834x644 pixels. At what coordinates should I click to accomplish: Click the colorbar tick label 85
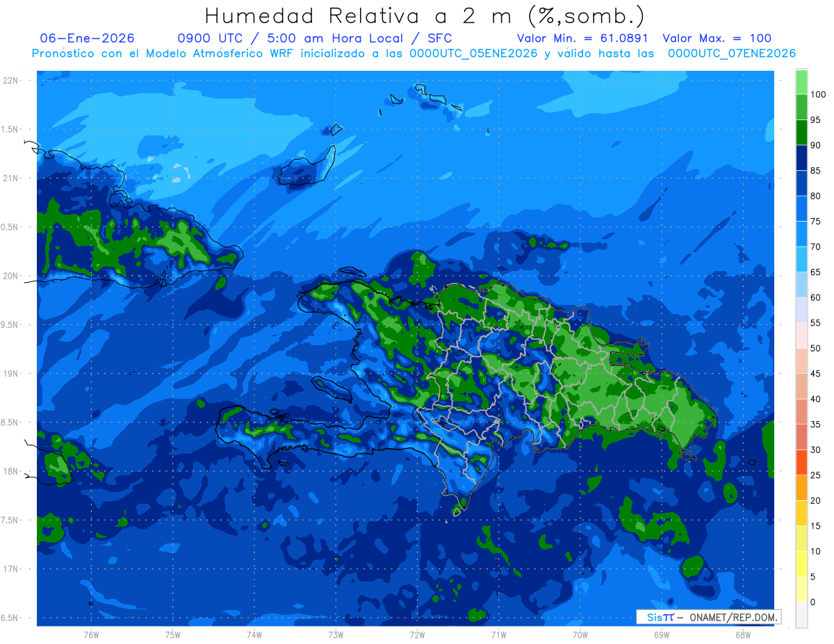(x=816, y=171)
